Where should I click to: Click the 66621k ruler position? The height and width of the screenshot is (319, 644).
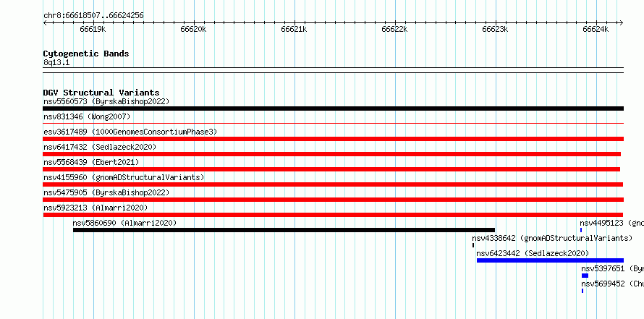(x=294, y=29)
